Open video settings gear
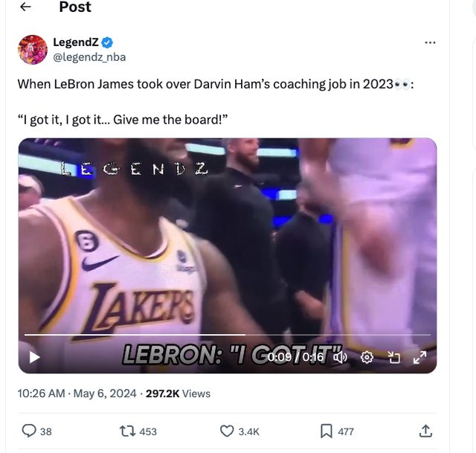The image size is (476, 453). click(x=367, y=357)
